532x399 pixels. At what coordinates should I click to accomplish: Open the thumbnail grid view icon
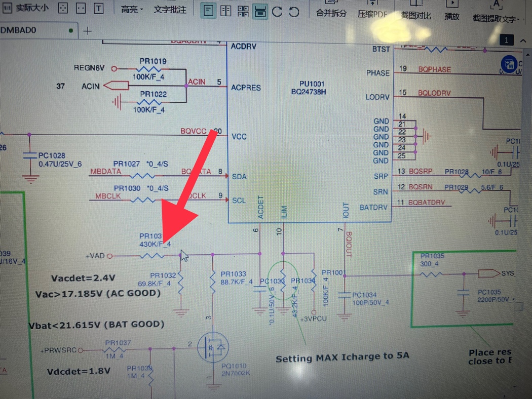point(243,11)
